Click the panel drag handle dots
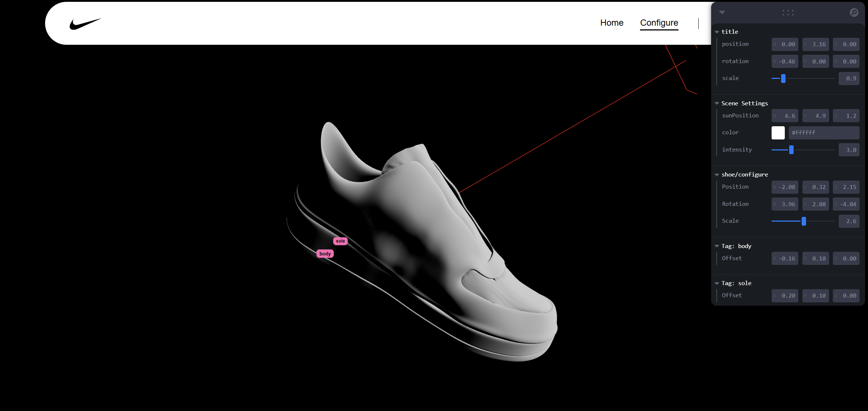 click(x=788, y=12)
